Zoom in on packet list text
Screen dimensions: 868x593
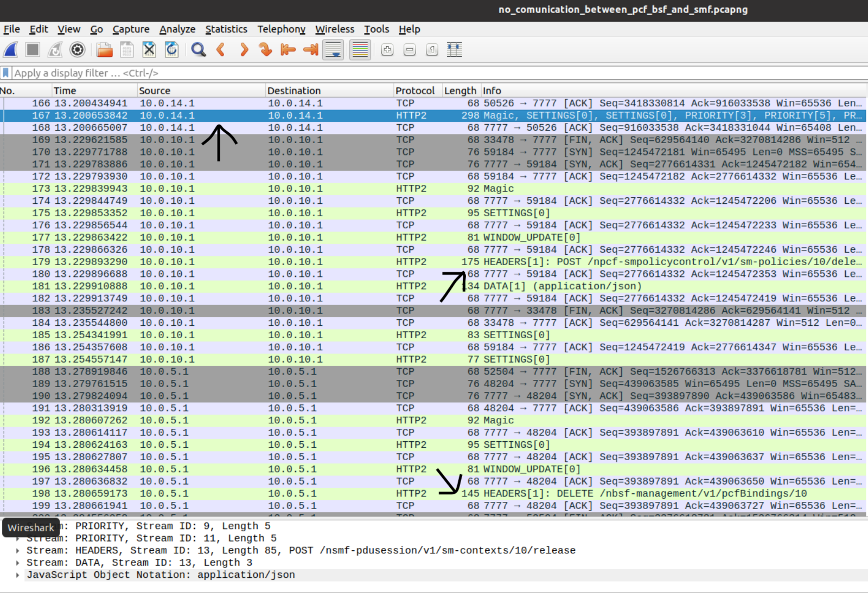387,49
